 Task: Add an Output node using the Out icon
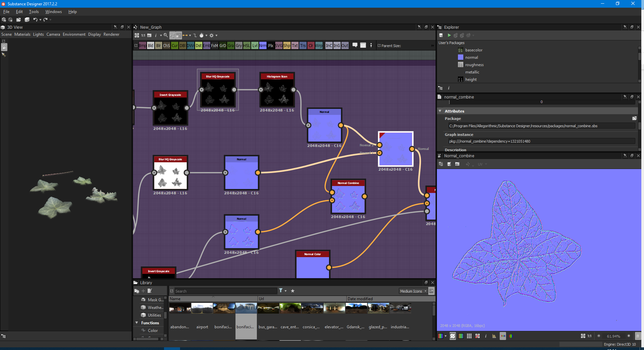click(345, 45)
